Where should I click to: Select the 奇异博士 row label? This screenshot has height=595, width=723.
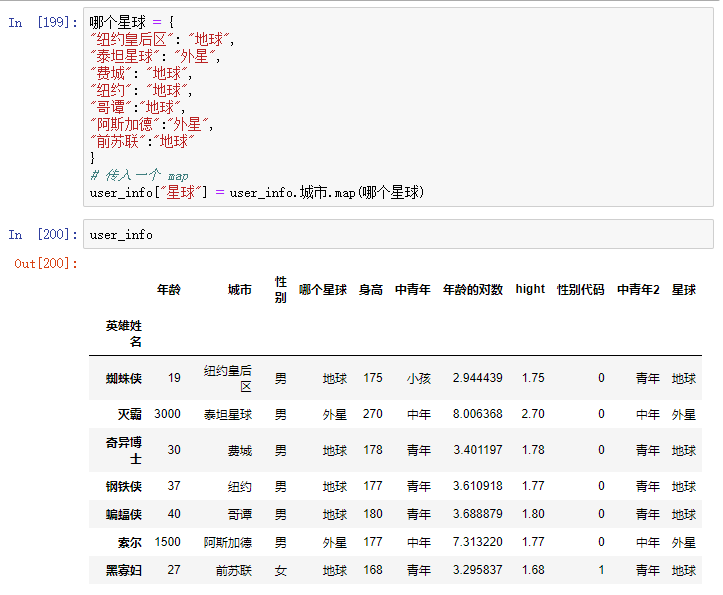(124, 450)
